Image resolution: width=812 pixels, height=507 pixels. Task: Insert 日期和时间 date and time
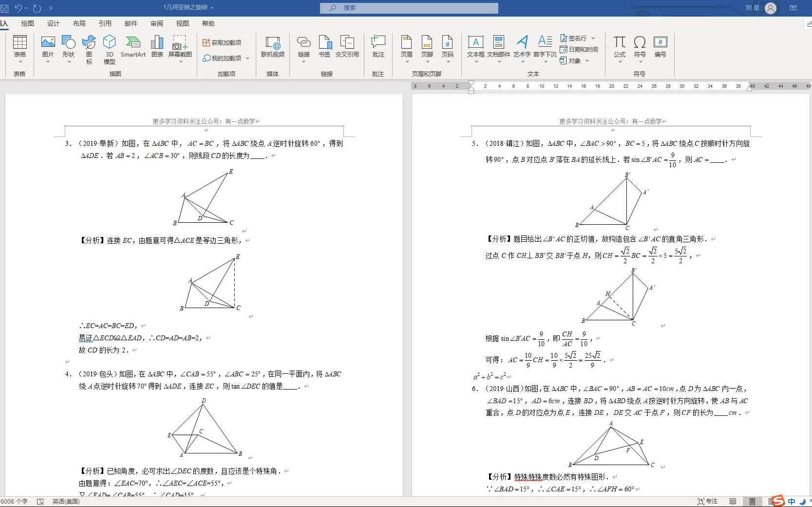579,49
